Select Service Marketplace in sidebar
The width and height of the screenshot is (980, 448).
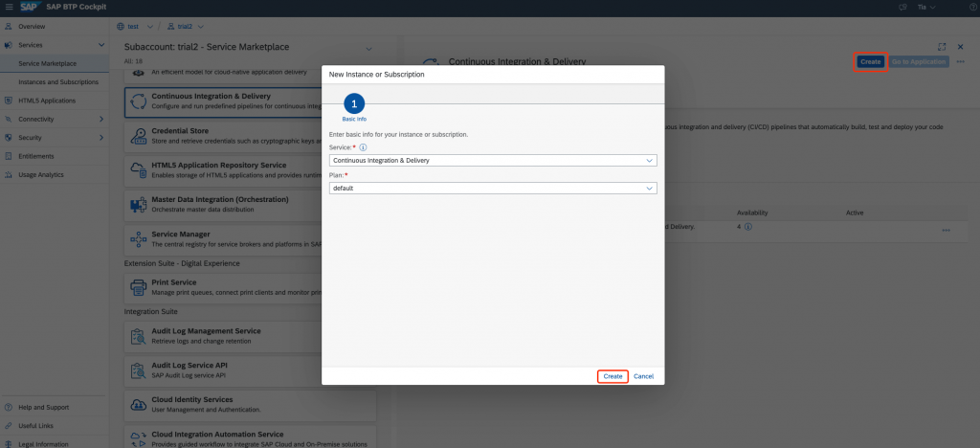point(48,64)
